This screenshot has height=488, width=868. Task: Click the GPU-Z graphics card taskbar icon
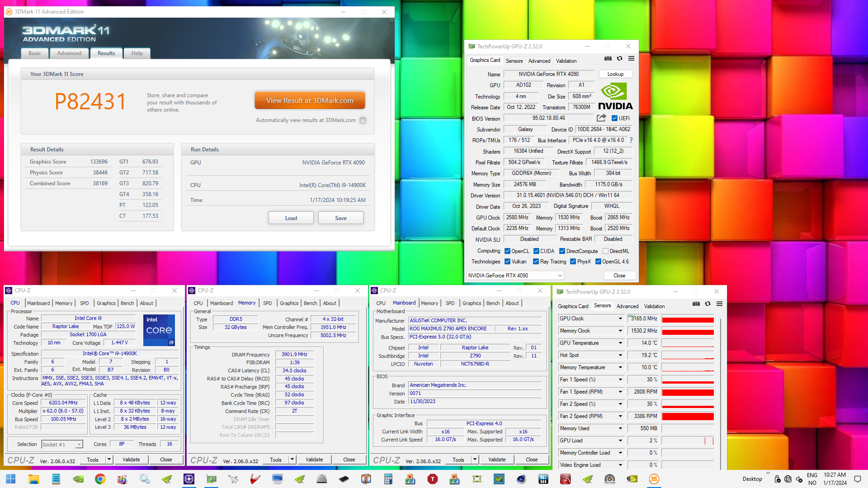tap(211, 479)
